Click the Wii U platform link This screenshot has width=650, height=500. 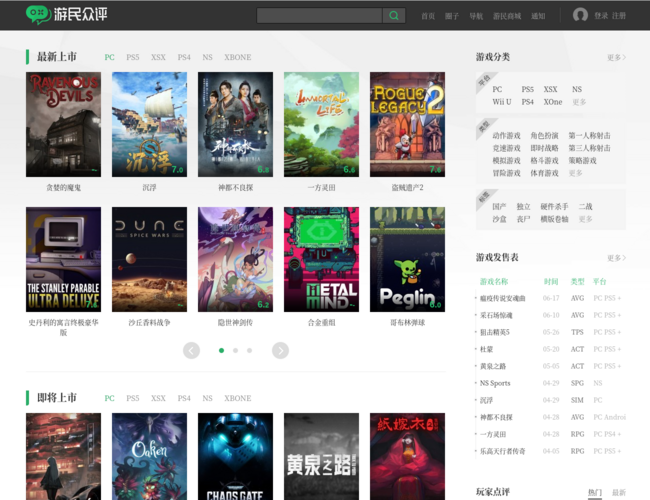[x=502, y=102]
